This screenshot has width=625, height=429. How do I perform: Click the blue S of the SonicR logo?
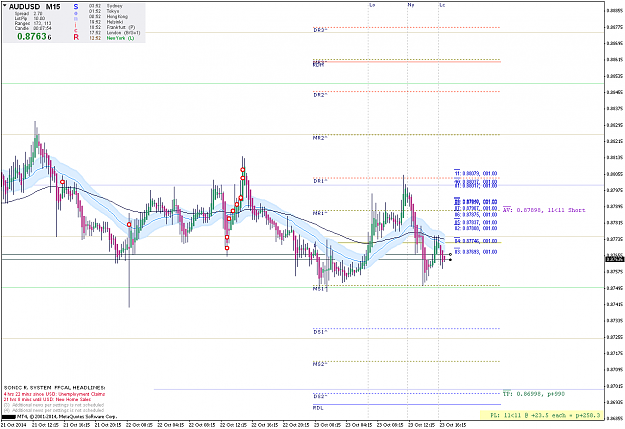[x=76, y=7]
